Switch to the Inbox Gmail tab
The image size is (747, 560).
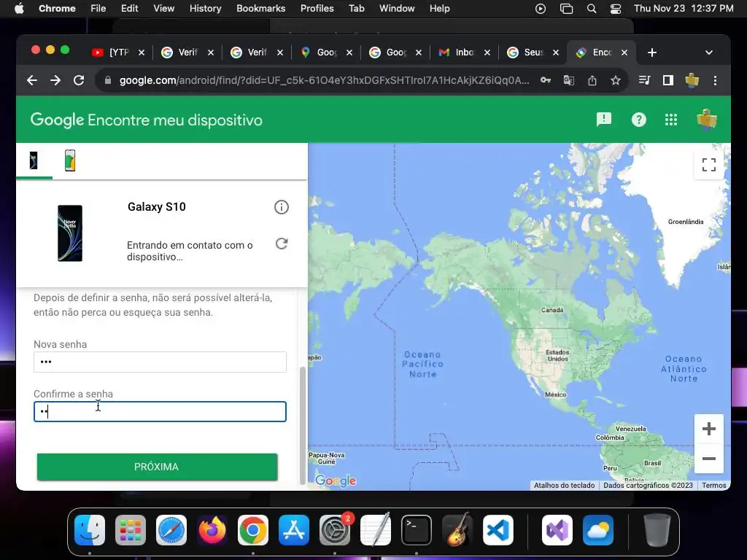[464, 52]
